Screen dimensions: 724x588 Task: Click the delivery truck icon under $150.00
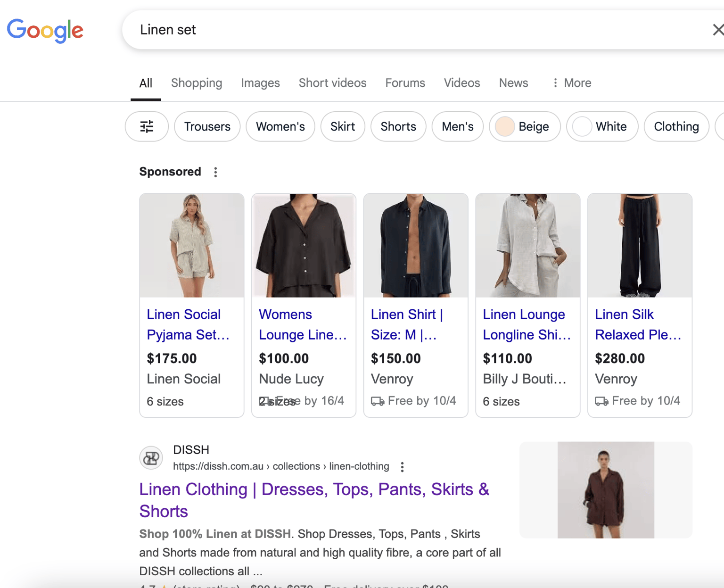[x=378, y=401]
